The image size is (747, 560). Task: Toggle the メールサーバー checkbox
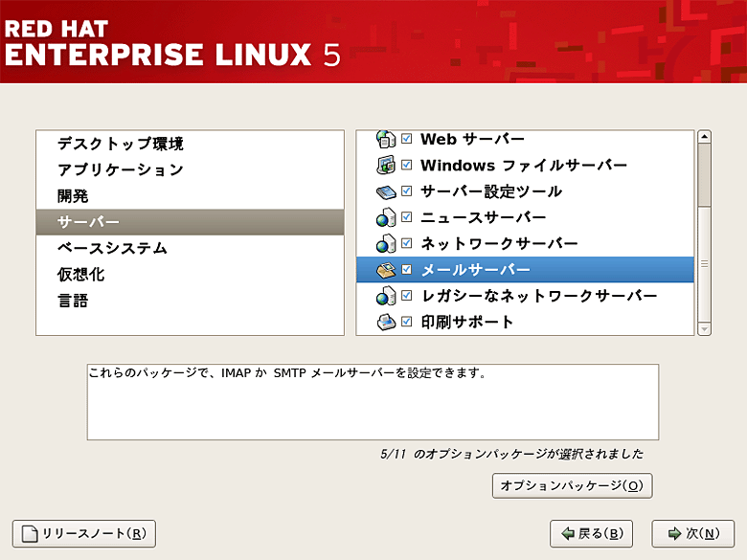(x=407, y=270)
